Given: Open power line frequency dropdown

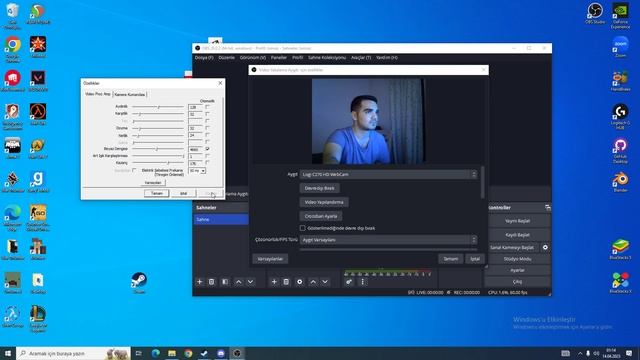Looking at the screenshot, I should tap(198, 171).
